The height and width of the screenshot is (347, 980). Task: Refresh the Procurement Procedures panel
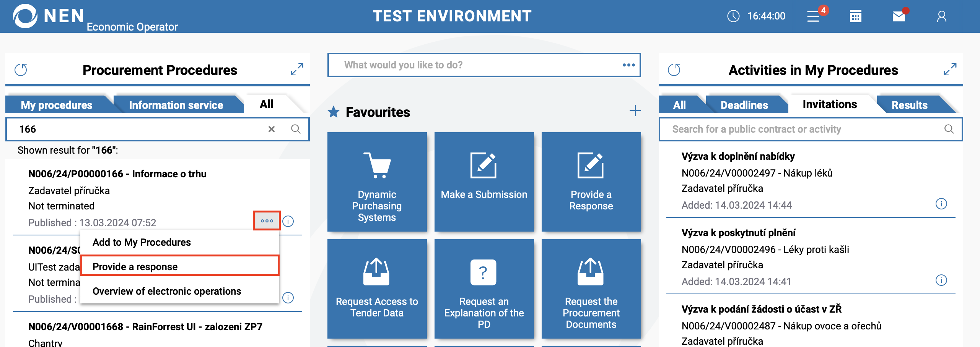[21, 70]
